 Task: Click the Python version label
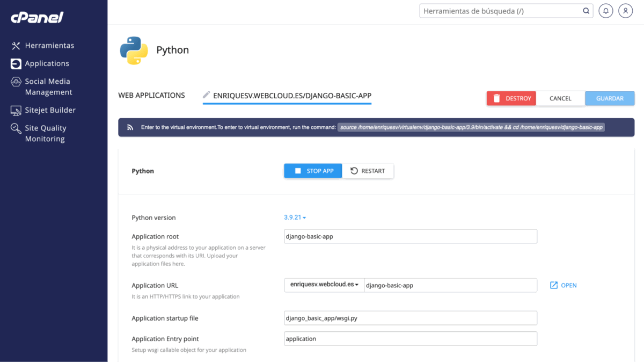click(x=153, y=218)
